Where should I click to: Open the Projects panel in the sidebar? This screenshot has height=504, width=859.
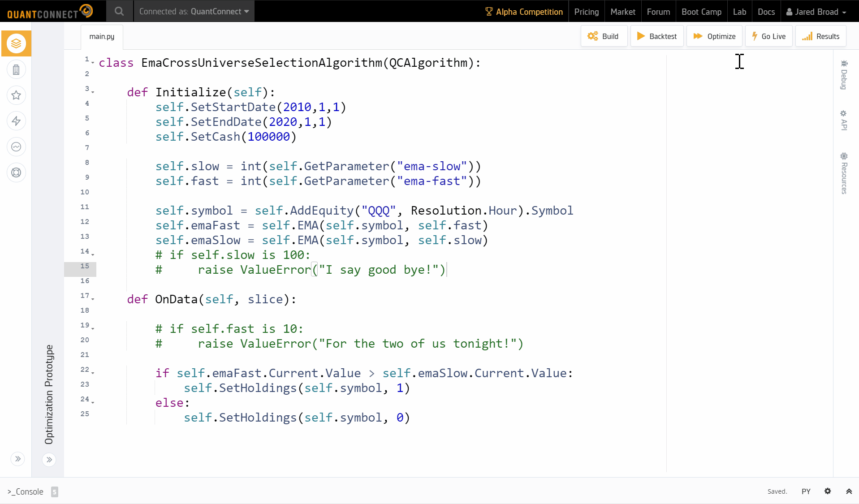coord(17,43)
